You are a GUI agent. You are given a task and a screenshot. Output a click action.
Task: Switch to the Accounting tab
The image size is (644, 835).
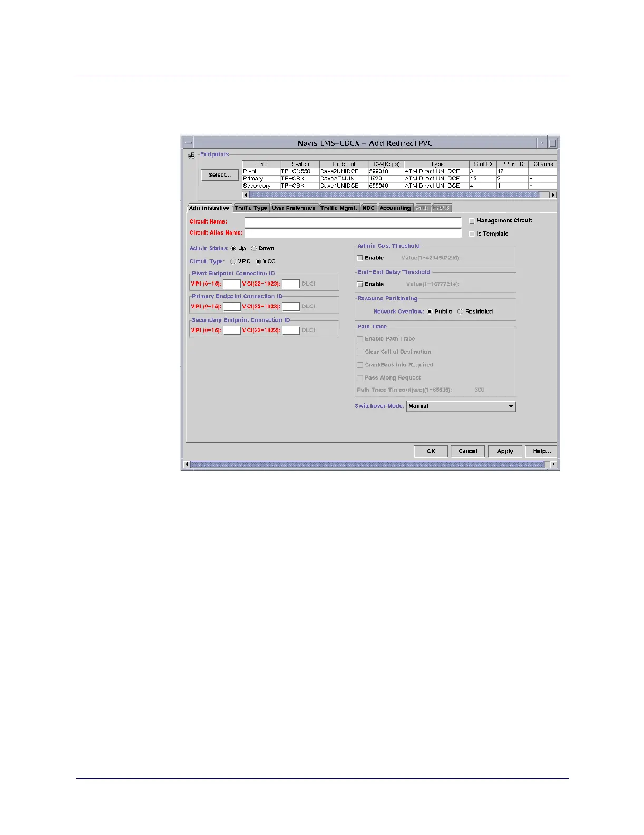[395, 208]
